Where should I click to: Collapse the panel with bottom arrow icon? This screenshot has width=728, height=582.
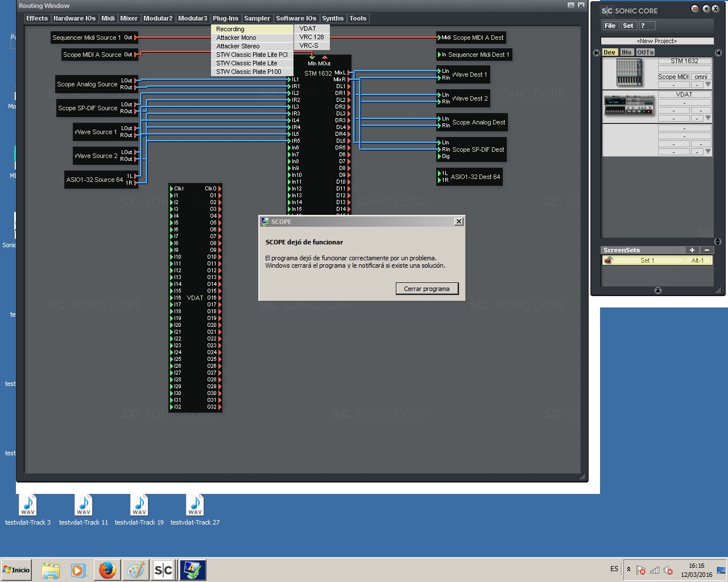(x=658, y=290)
